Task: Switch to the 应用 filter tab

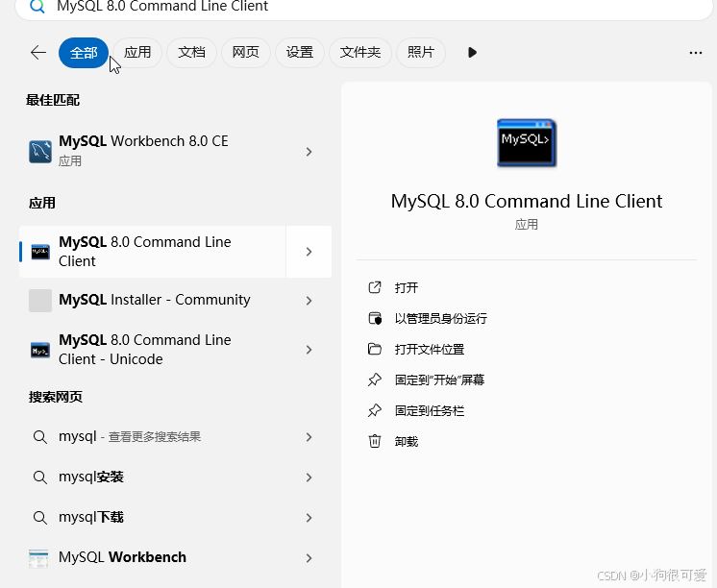Action: [x=137, y=53]
